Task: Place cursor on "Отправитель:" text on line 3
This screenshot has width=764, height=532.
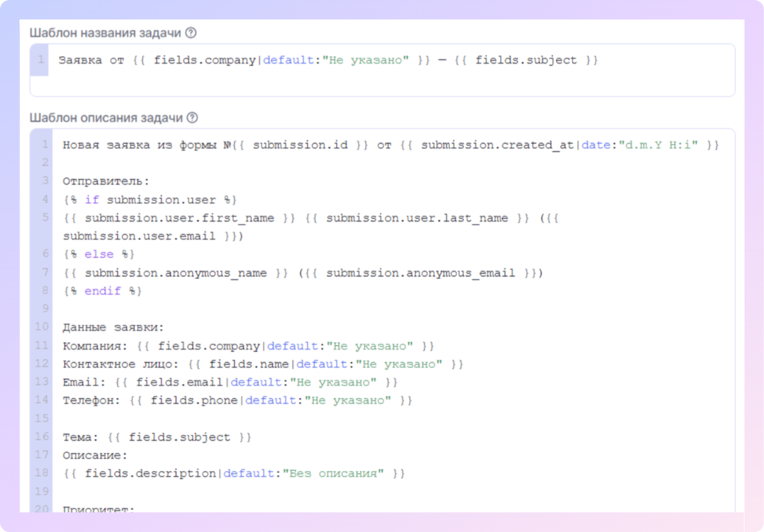Action: coord(106,181)
